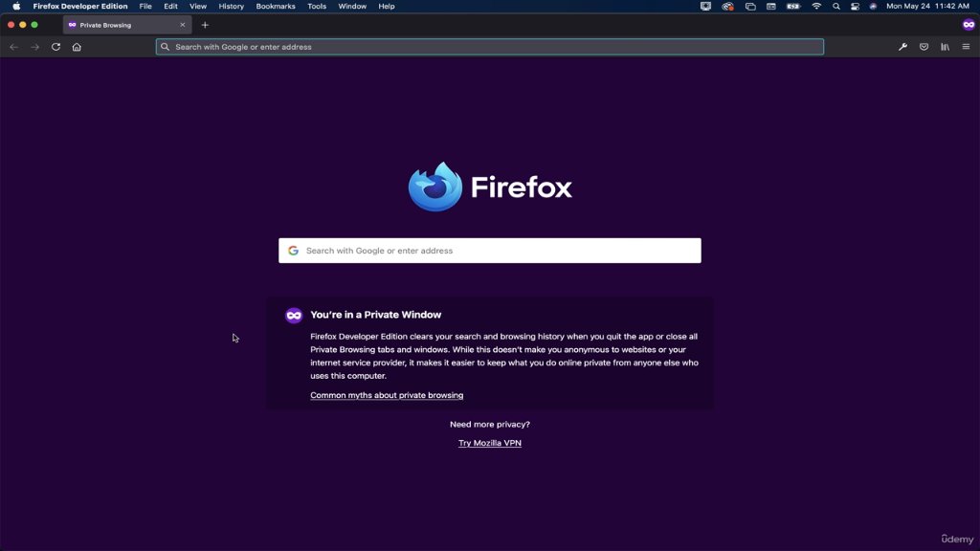Screen dimensions: 980x551
Task: Open the Home page icon
Action: pos(77,47)
